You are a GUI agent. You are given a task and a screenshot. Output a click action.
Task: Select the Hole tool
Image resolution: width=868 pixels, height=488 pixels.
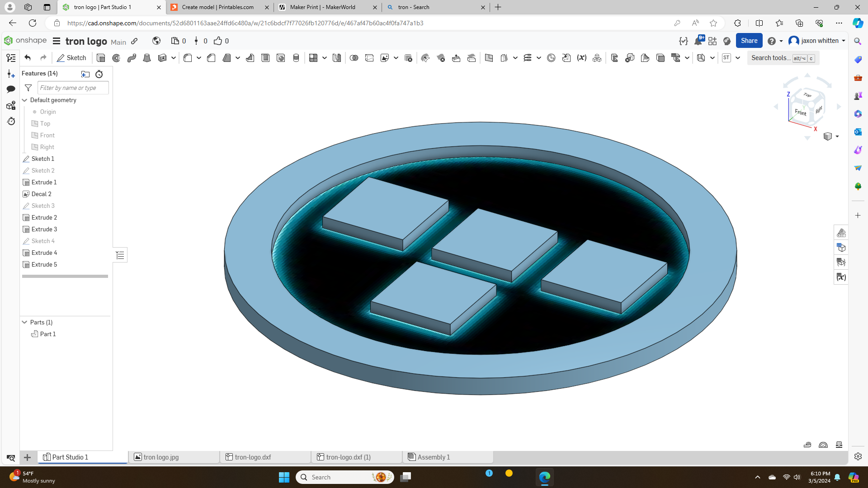click(281, 58)
